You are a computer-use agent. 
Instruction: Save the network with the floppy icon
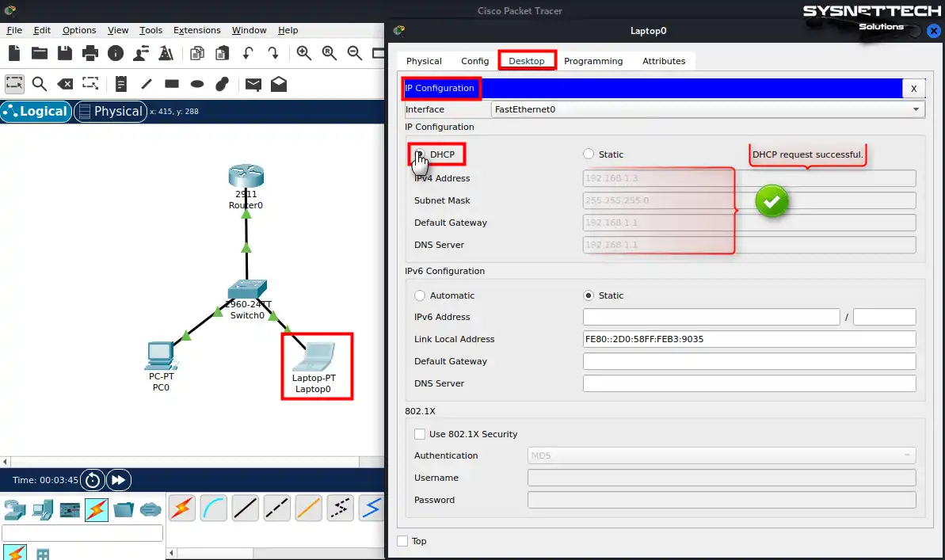65,53
